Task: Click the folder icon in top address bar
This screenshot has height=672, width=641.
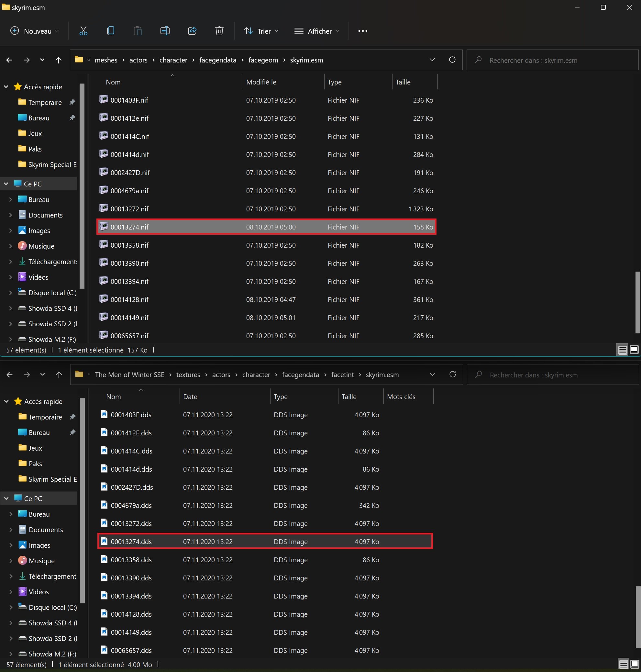Action: coord(79,60)
